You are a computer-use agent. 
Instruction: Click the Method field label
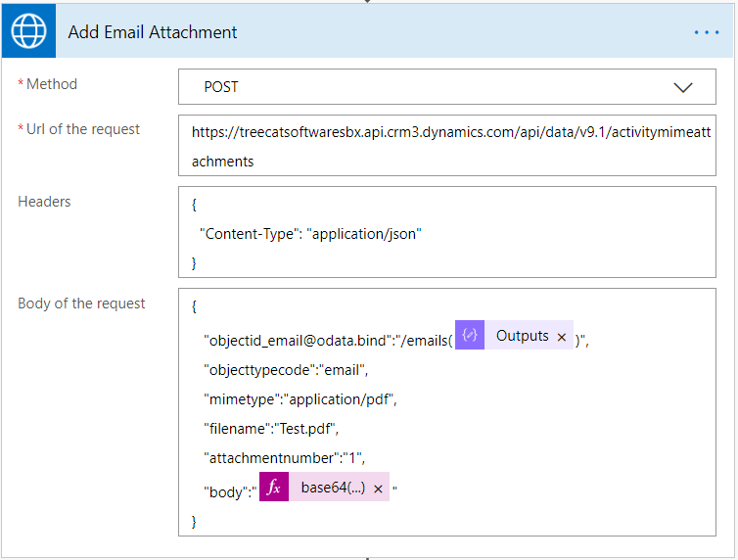click(x=52, y=84)
